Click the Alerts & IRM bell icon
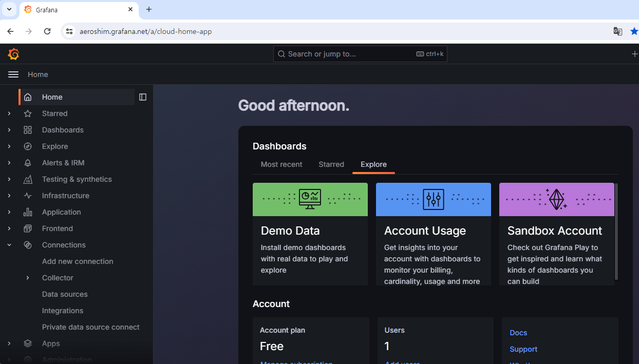The image size is (639, 364). (x=28, y=163)
